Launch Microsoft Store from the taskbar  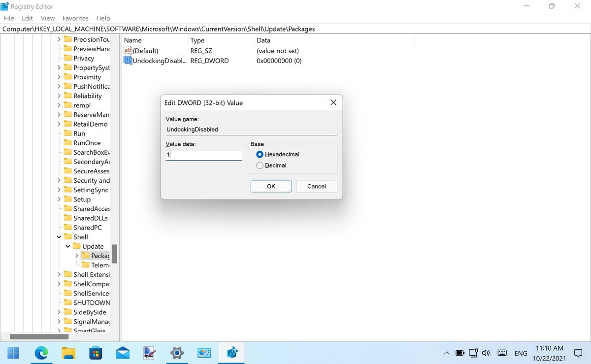(96, 353)
